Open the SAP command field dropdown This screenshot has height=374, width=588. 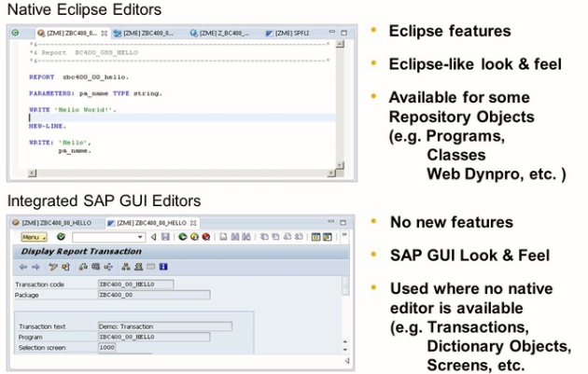point(141,237)
